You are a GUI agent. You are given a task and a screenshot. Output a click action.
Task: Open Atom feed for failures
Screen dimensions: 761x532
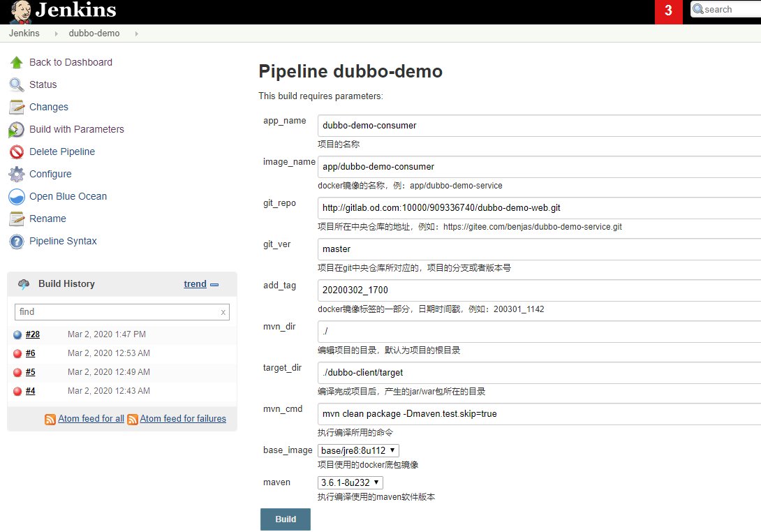(x=183, y=419)
